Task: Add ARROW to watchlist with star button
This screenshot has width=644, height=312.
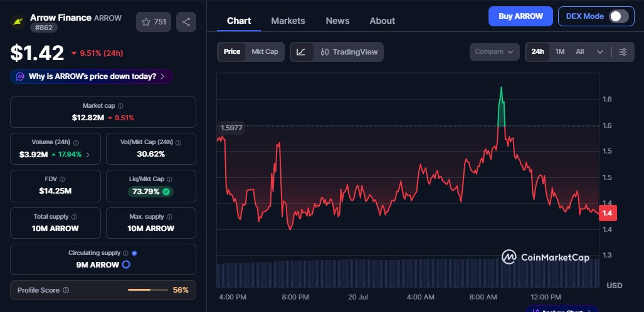Action: (x=154, y=22)
